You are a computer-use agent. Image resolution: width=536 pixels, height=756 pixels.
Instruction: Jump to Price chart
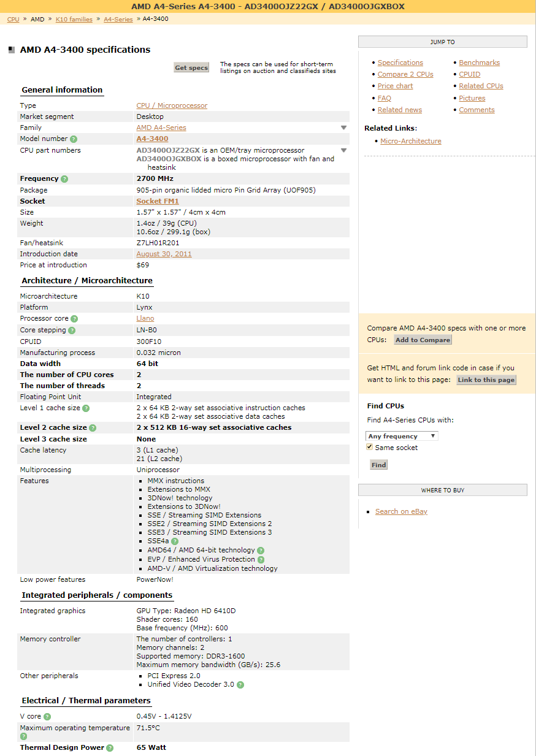click(x=396, y=86)
